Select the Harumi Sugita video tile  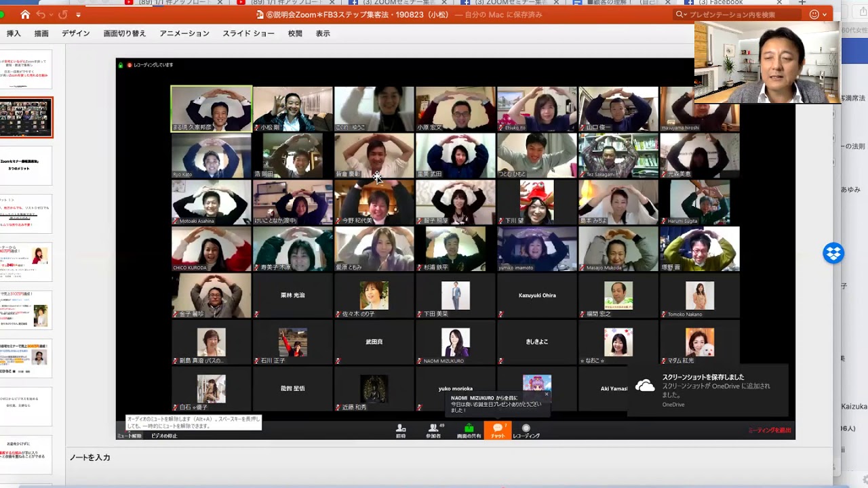tap(700, 202)
